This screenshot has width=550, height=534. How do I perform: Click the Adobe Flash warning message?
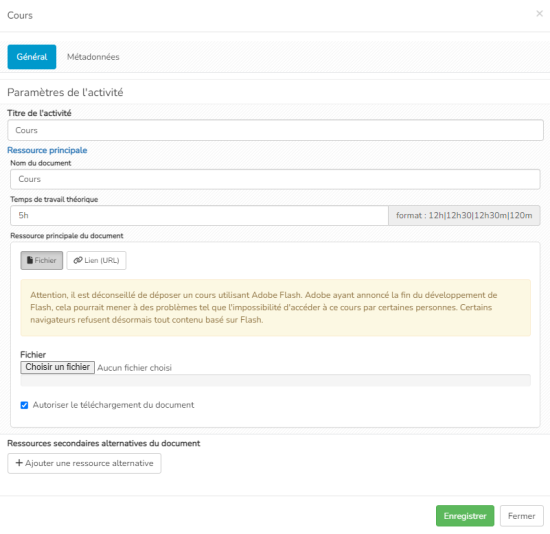[x=275, y=308]
